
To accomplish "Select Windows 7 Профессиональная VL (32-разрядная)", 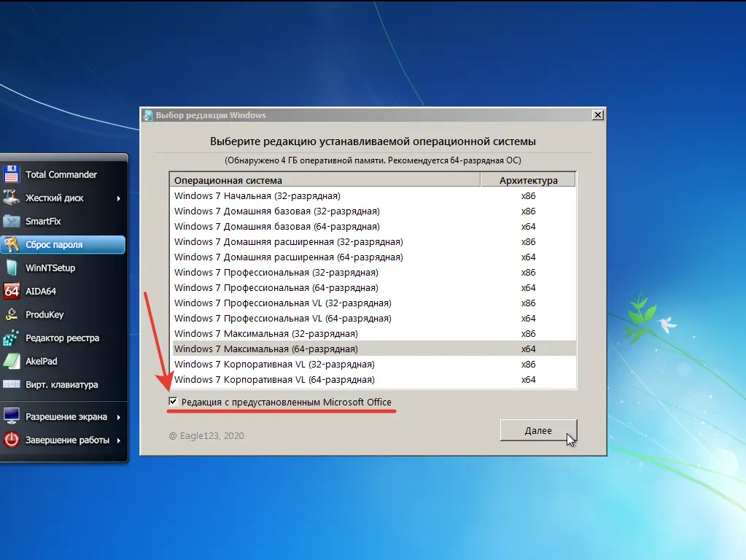I will (373, 303).
